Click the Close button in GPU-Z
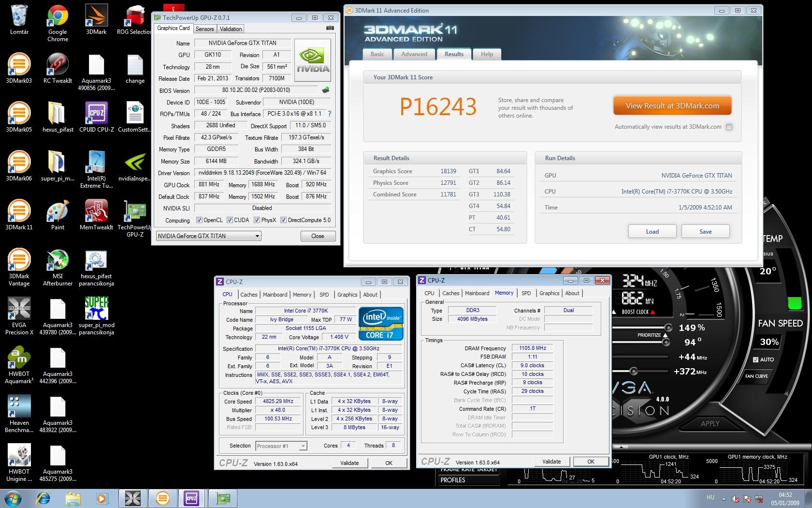The height and width of the screenshot is (508, 812). point(318,236)
